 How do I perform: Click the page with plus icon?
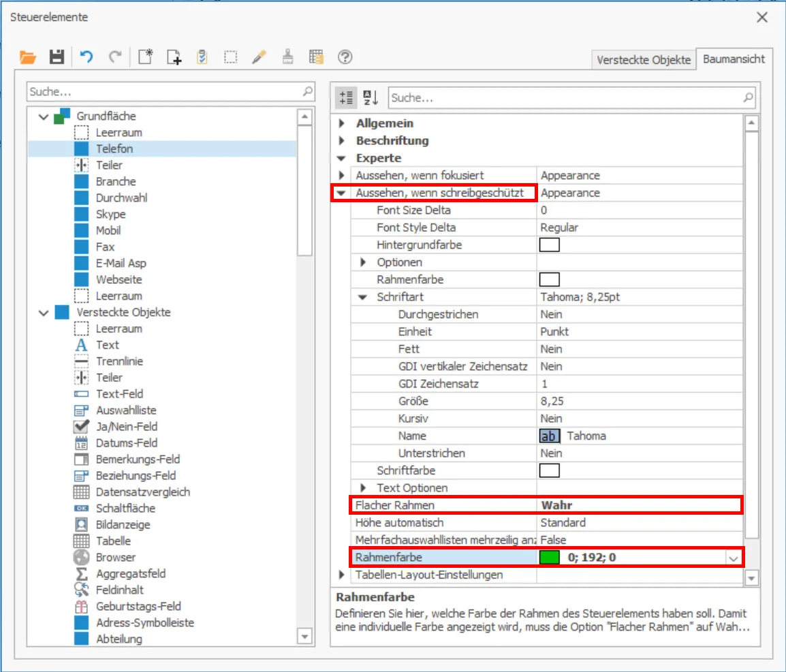[174, 57]
